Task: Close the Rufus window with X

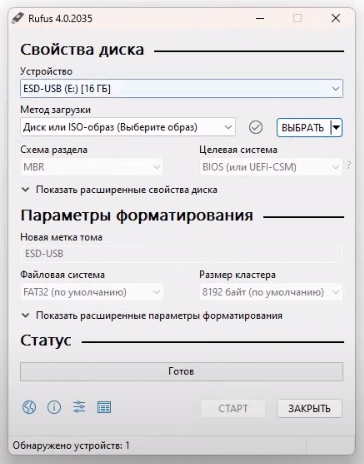Action: [x=336, y=18]
